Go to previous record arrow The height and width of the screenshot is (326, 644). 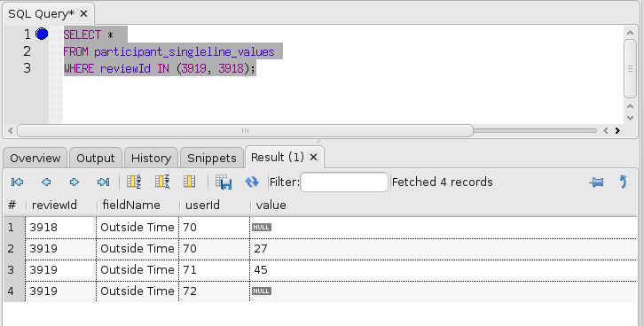pos(46,182)
